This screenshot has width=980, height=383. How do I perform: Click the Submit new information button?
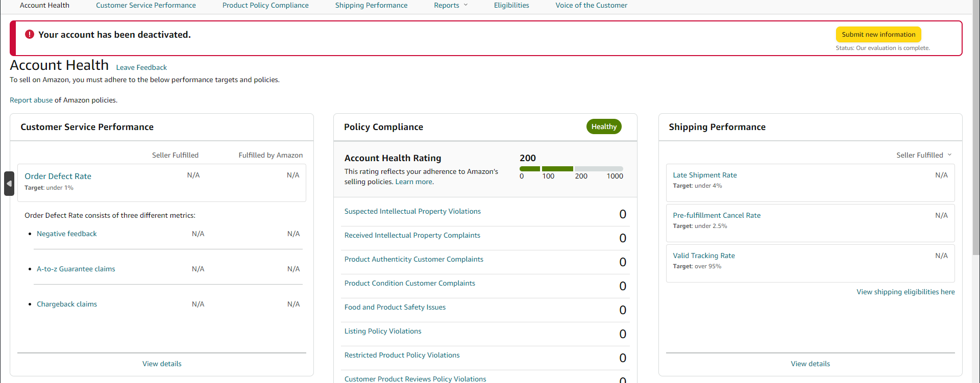(x=878, y=34)
